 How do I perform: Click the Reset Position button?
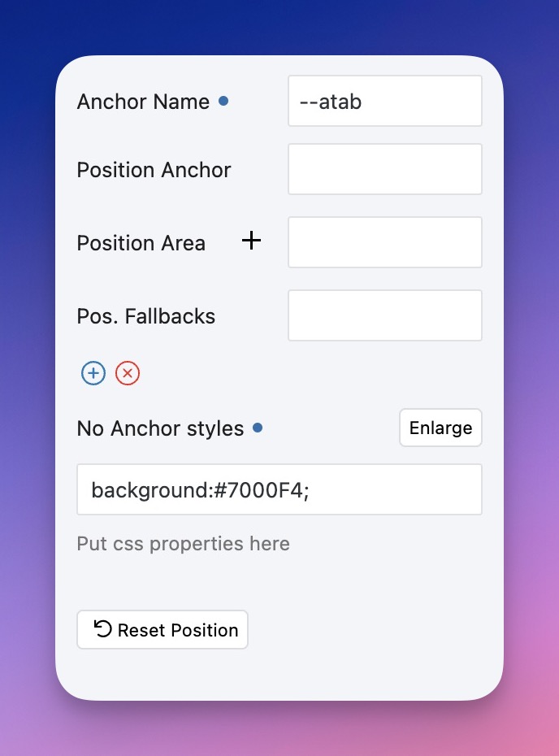pyautogui.click(x=162, y=630)
